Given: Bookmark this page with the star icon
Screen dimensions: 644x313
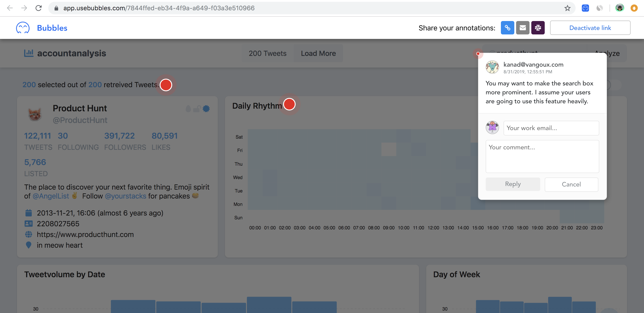Looking at the screenshot, I should click(567, 8).
